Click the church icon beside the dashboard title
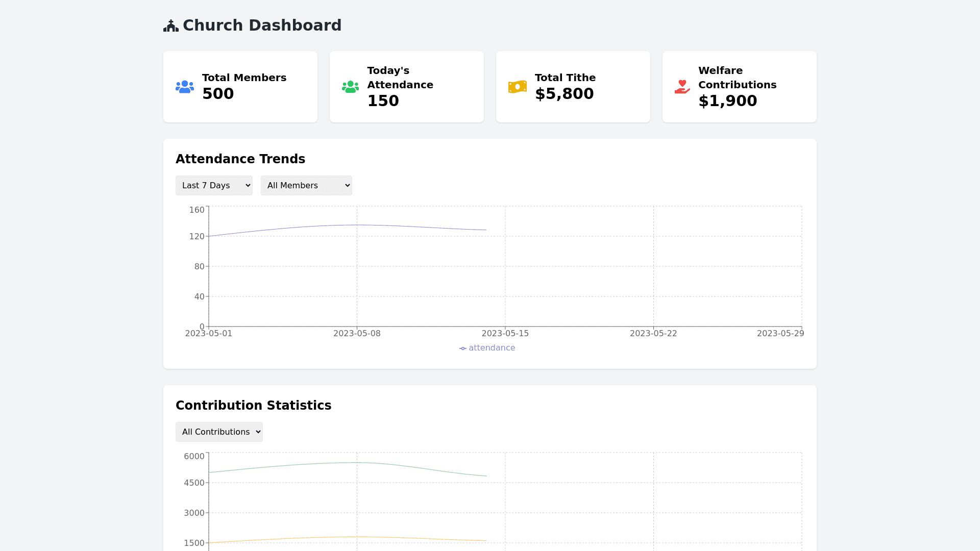The width and height of the screenshot is (980, 551). (171, 26)
